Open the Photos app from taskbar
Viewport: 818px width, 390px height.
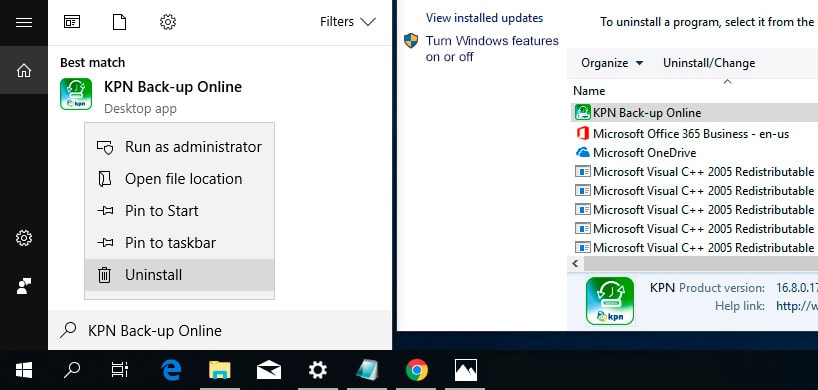click(465, 370)
